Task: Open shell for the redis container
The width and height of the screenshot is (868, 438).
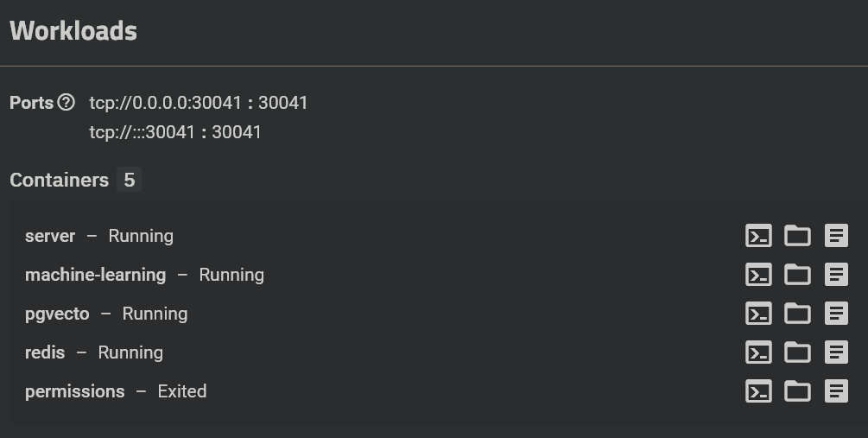Action: tap(758, 352)
